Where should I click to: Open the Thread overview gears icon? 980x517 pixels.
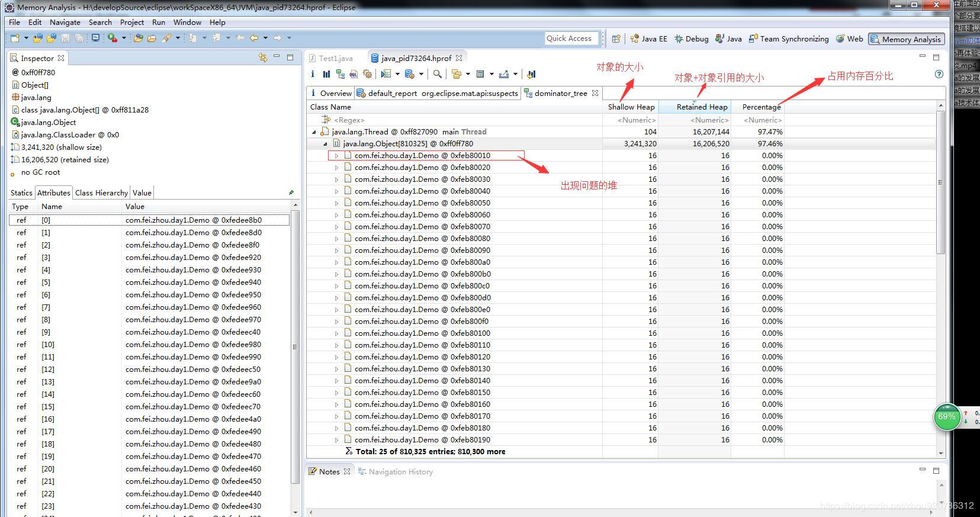click(367, 74)
